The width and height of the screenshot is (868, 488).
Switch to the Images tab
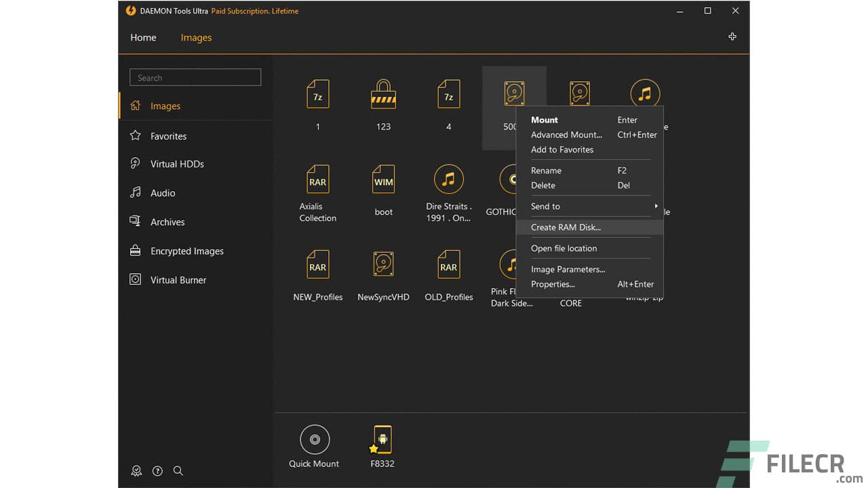196,37
